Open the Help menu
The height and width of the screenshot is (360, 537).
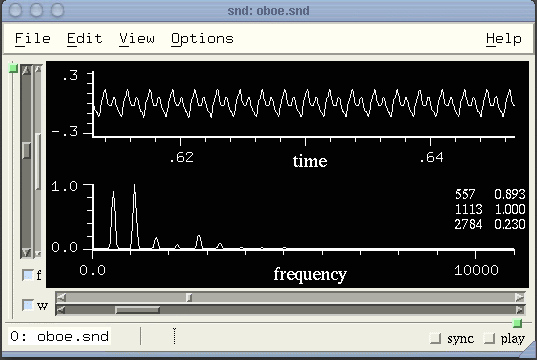(x=503, y=38)
